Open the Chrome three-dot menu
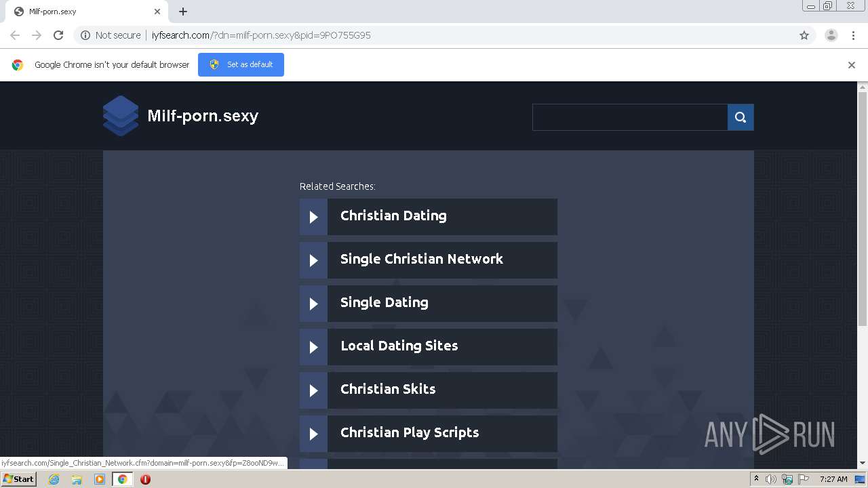868x488 pixels. [x=853, y=35]
